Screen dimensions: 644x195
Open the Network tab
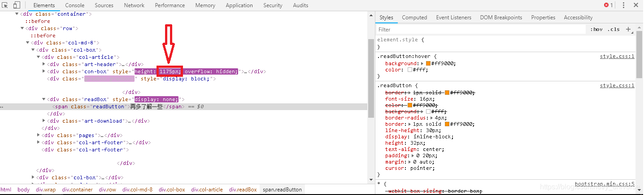coord(134,5)
